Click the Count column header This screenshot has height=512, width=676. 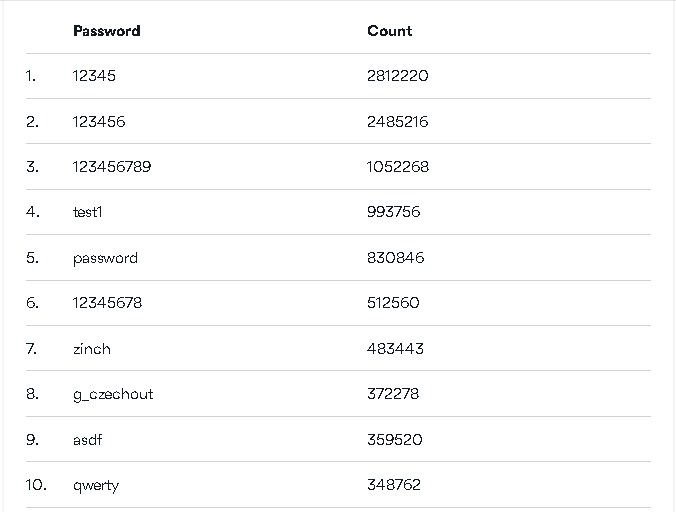(389, 31)
